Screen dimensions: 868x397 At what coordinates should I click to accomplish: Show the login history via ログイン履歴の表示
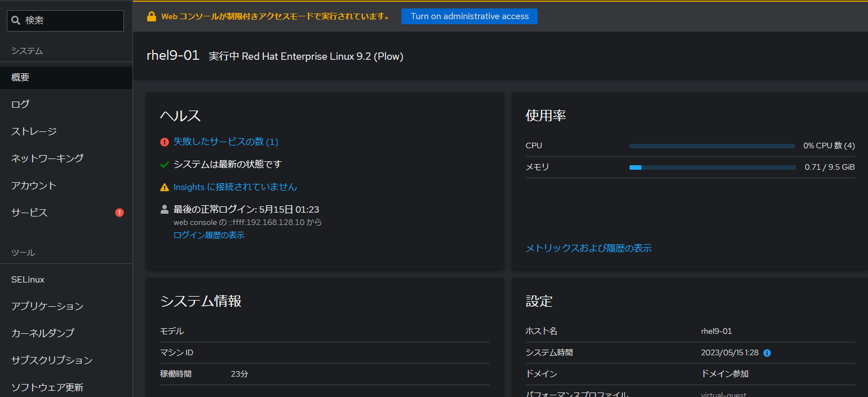[209, 235]
